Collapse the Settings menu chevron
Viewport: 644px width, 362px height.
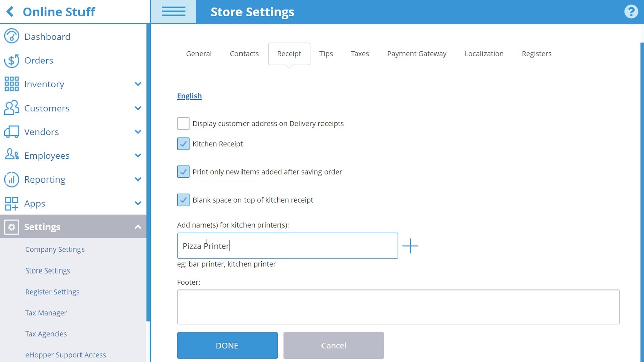pyautogui.click(x=138, y=227)
